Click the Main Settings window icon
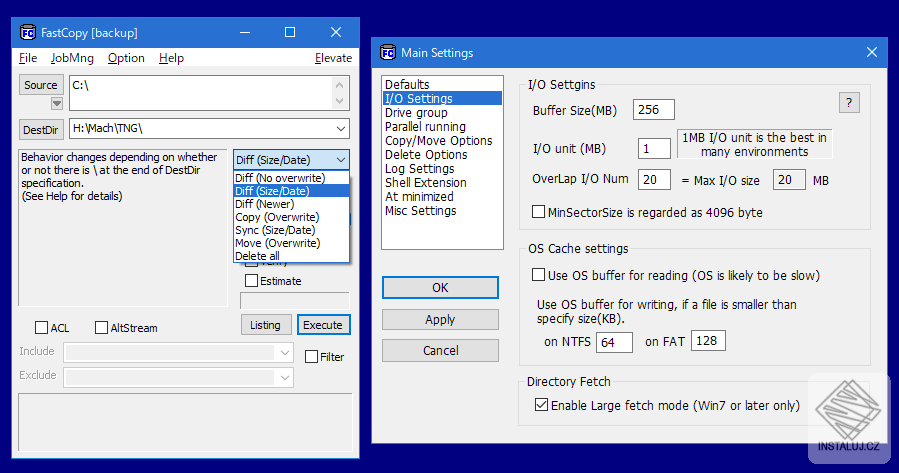Image resolution: width=899 pixels, height=473 pixels. (388, 53)
